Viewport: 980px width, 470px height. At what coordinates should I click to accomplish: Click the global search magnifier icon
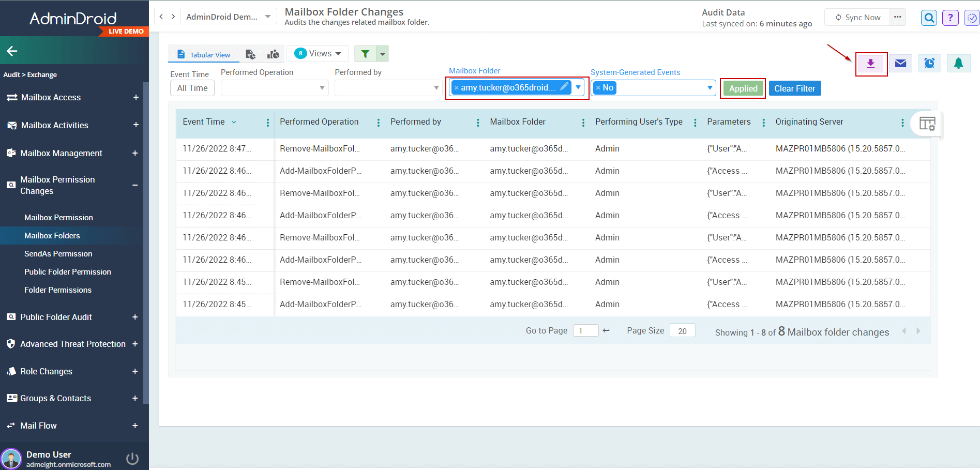point(929,17)
